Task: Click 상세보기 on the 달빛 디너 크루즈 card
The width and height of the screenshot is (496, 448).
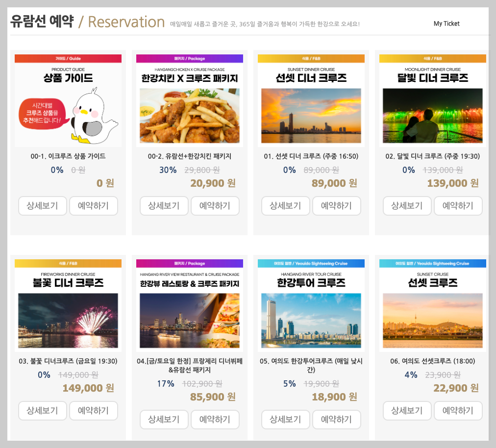Action: coord(407,206)
